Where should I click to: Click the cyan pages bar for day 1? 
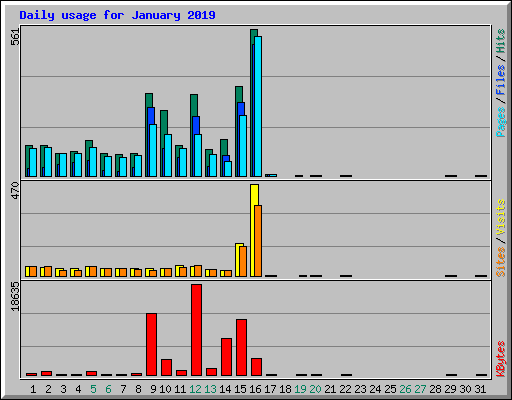33,162
